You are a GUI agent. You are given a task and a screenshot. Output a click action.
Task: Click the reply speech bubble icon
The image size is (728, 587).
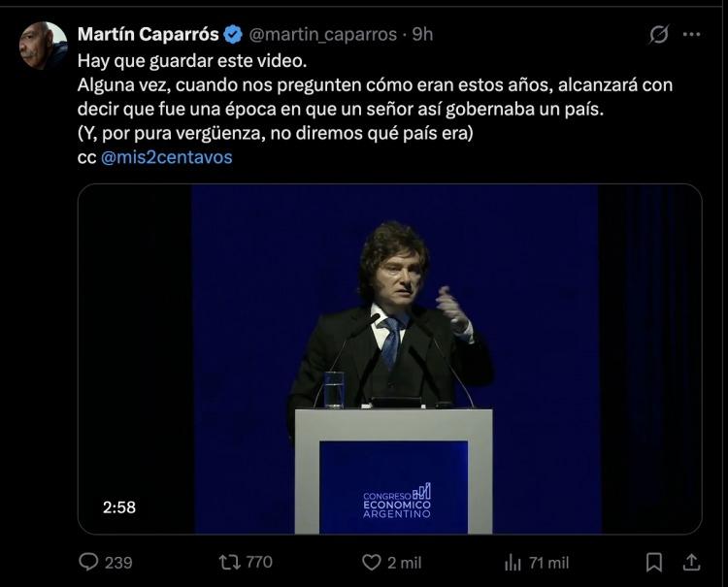pyautogui.click(x=88, y=562)
